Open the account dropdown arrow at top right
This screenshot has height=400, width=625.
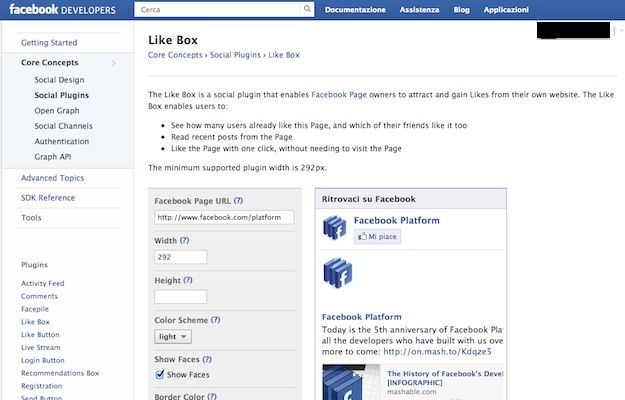click(x=621, y=31)
